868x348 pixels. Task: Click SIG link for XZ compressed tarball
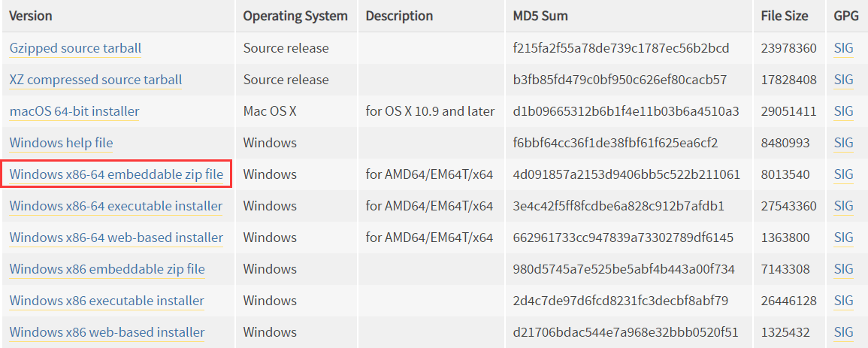click(843, 80)
